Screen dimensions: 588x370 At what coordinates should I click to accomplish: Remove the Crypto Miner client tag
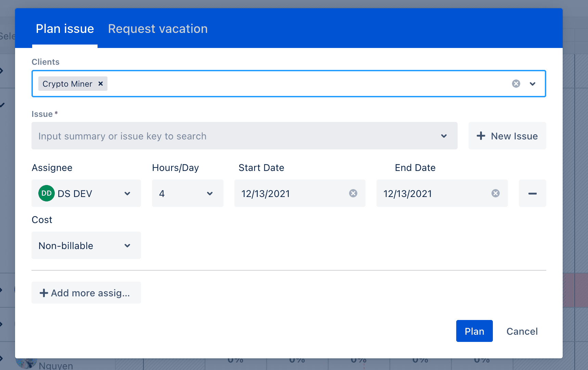click(x=100, y=84)
